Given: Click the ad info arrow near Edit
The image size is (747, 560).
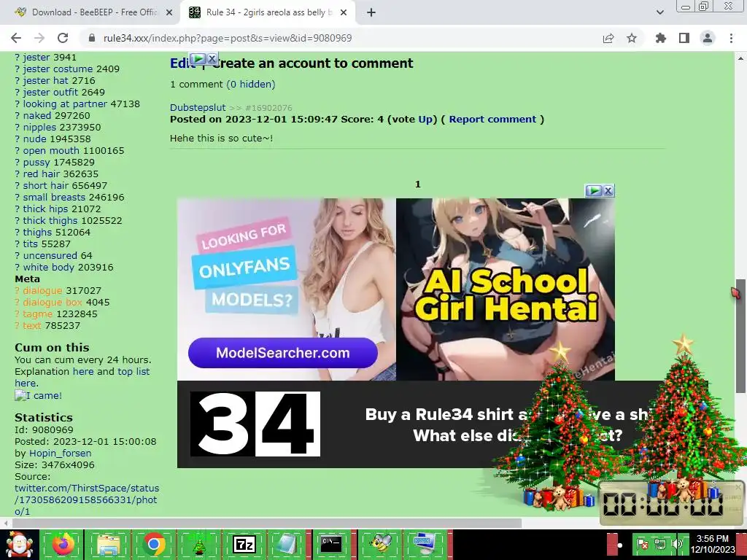Looking at the screenshot, I should (198, 58).
